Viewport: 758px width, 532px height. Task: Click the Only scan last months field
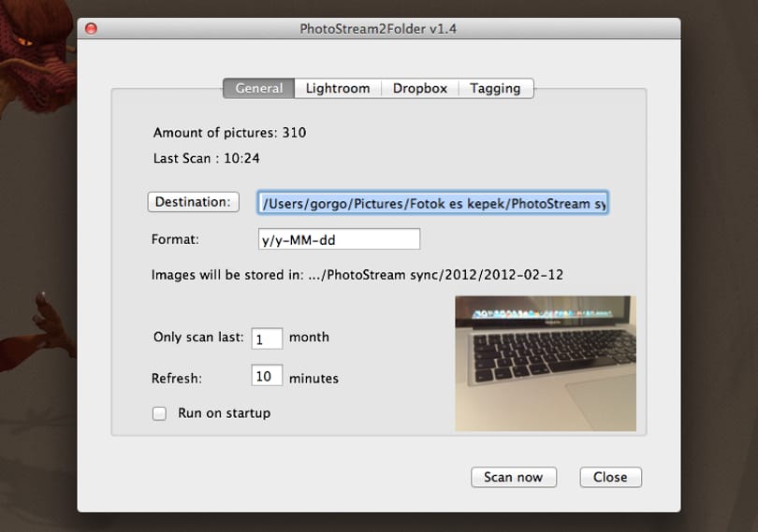click(267, 338)
